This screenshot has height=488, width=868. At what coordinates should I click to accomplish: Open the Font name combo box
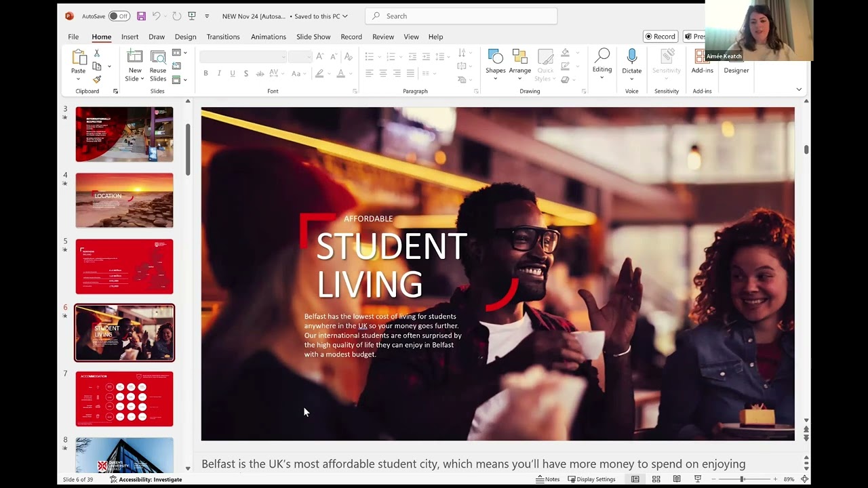243,56
